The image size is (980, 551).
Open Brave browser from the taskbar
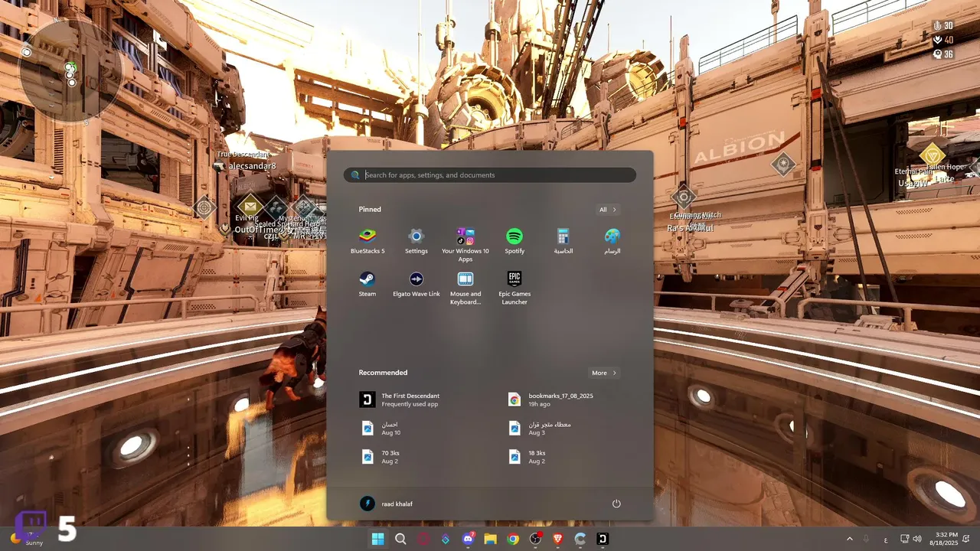click(x=558, y=539)
